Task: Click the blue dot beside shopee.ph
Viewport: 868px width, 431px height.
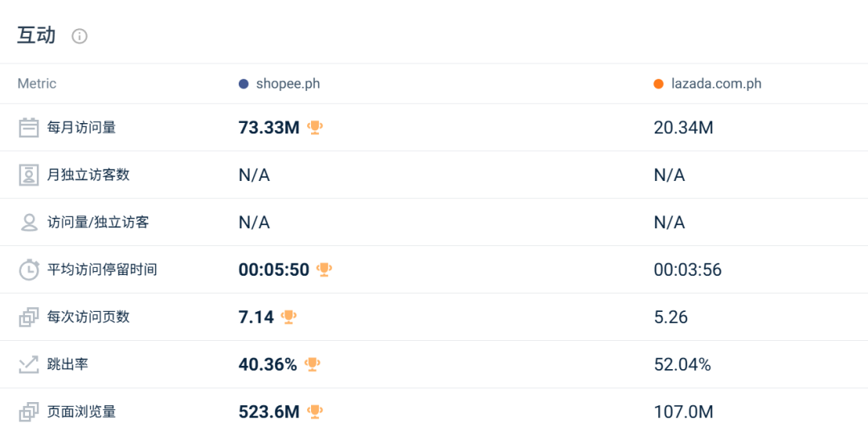Action: point(244,84)
